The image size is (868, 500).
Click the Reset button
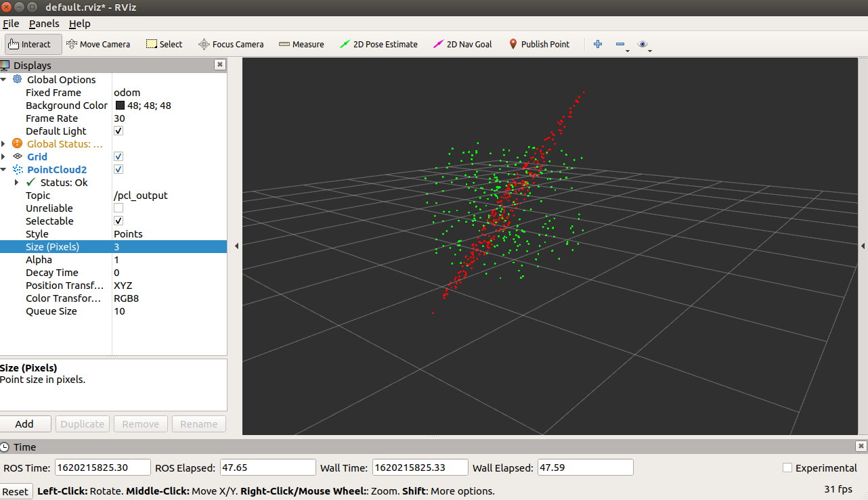[x=16, y=491]
